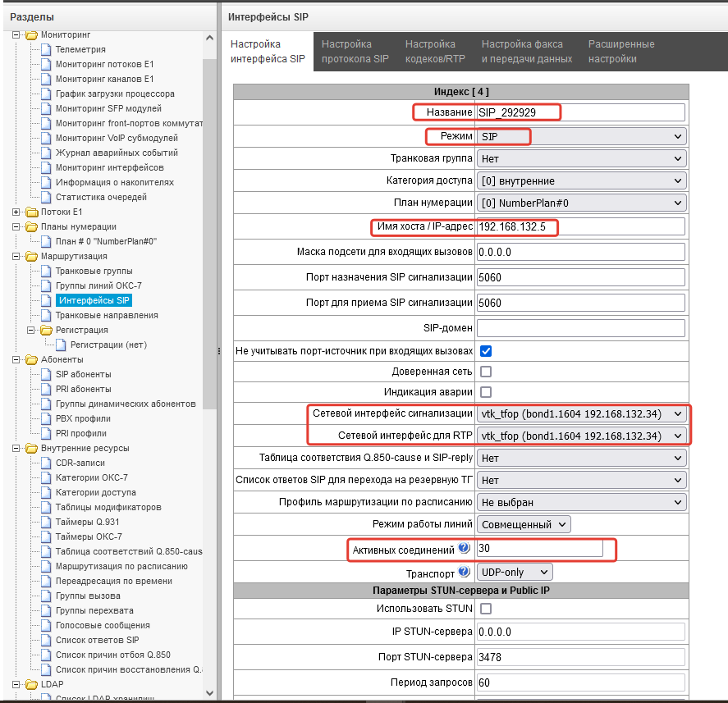Click the page icon beside Интерфейсы SIP
The image size is (728, 703).
(46, 301)
